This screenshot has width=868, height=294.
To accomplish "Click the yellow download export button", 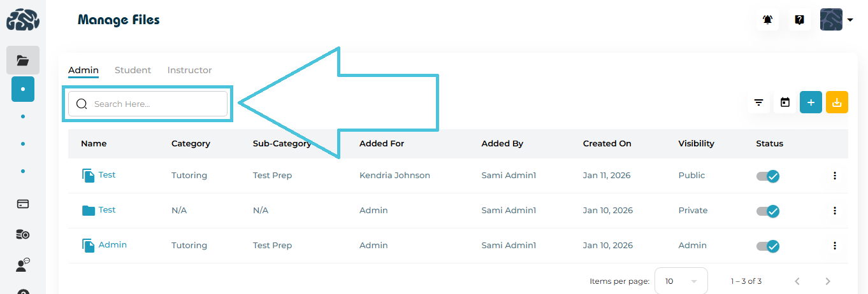I will [x=837, y=102].
